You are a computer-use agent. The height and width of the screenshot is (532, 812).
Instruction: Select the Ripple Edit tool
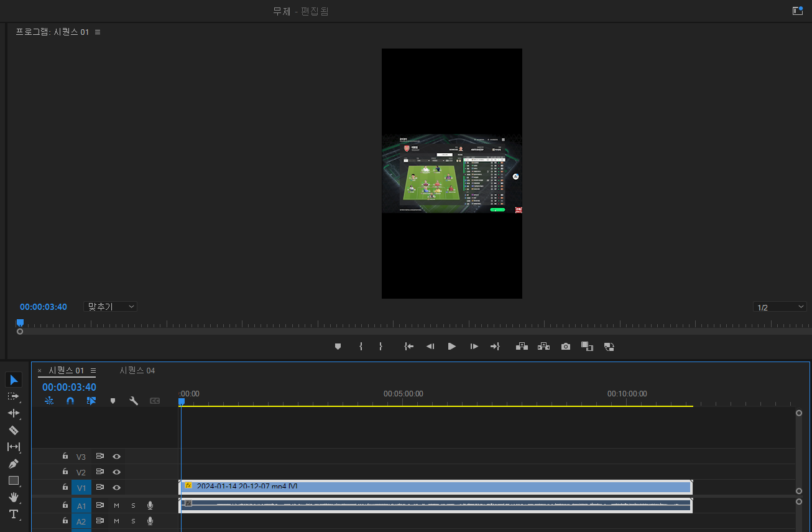14,413
